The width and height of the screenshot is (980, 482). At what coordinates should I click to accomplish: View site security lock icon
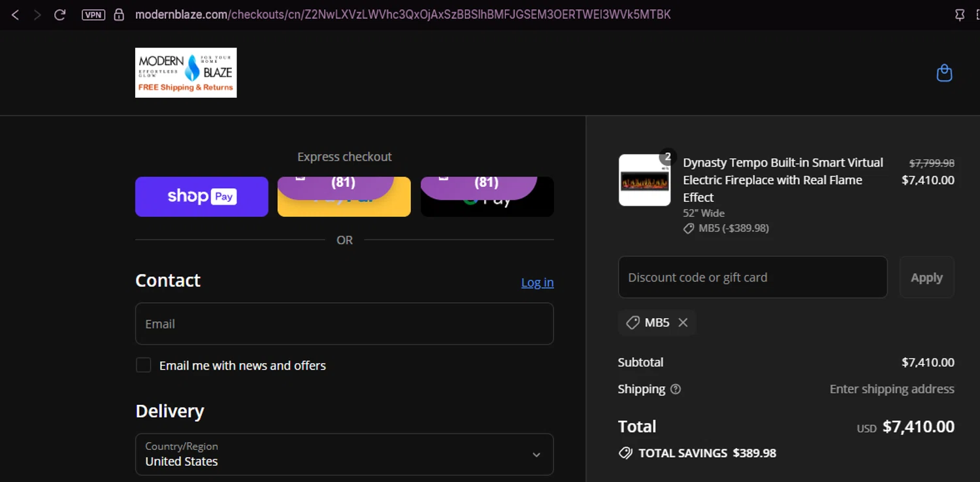click(119, 14)
